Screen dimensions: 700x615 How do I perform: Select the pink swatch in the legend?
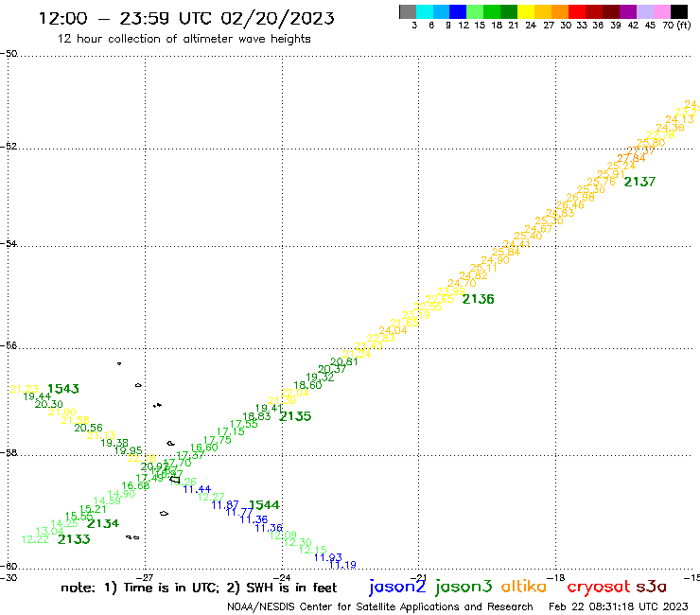pos(661,12)
